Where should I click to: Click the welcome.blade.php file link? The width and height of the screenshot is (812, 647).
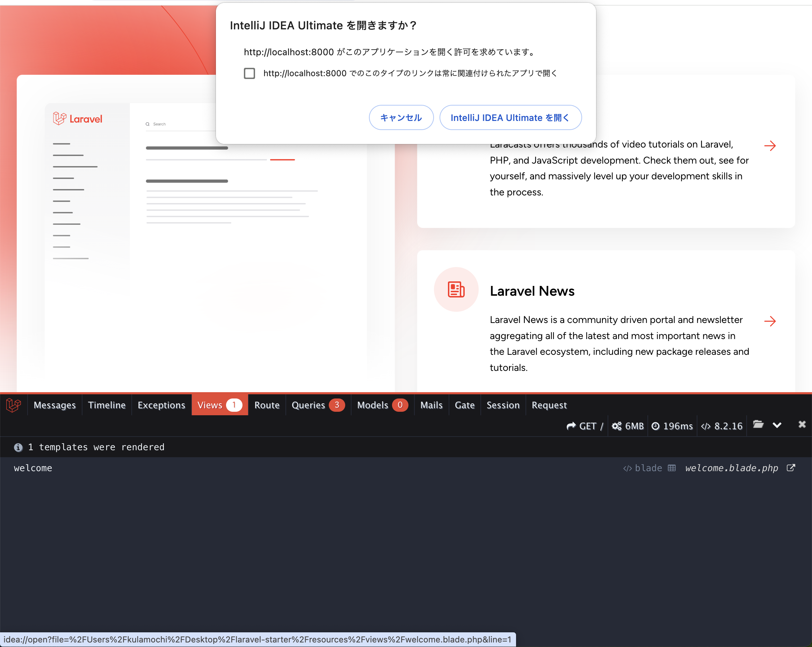731,468
